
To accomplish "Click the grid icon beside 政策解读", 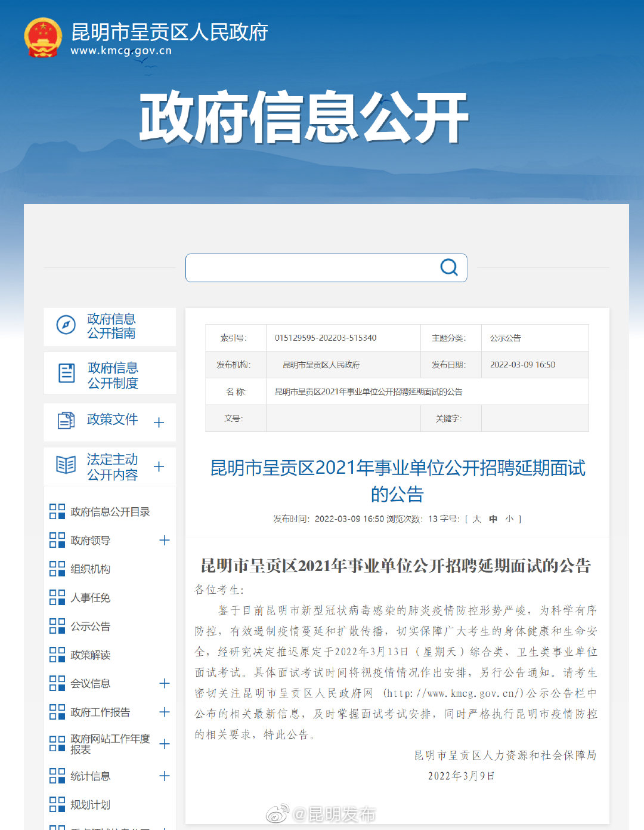I will pyautogui.click(x=57, y=655).
